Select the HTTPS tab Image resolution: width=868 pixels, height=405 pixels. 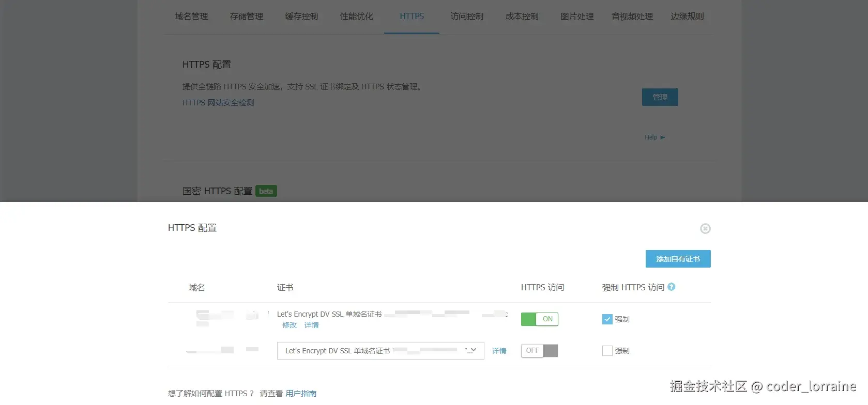tap(412, 17)
